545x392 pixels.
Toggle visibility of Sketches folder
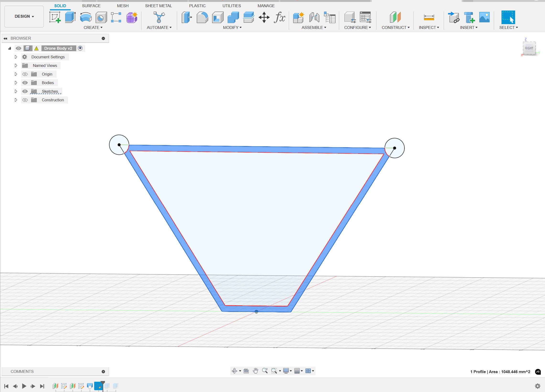coord(25,91)
